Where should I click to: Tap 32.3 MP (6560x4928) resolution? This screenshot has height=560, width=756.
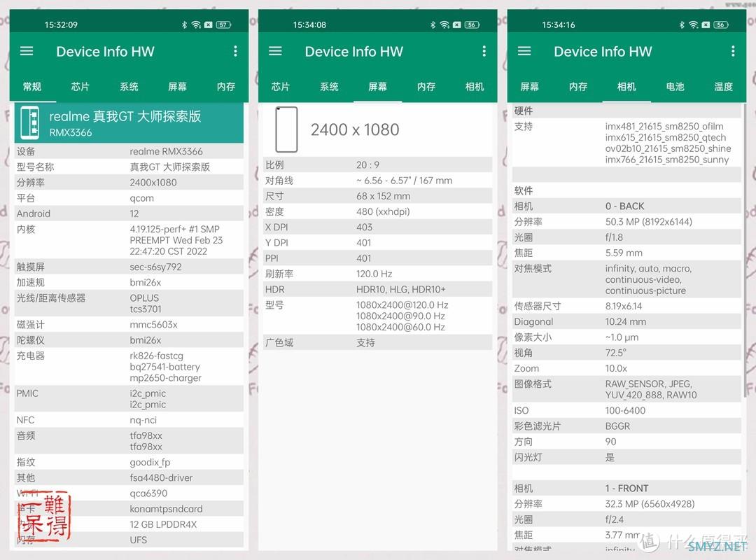[650, 504]
